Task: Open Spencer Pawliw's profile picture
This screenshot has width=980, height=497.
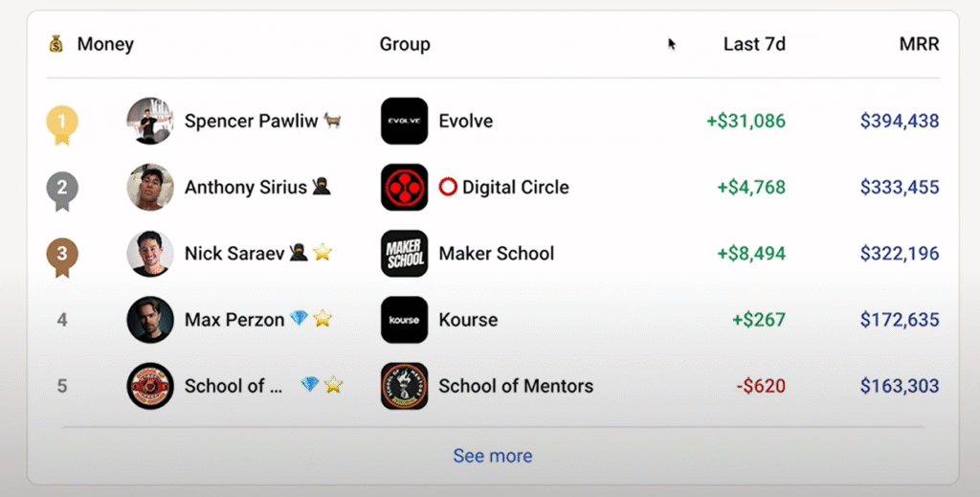Action: coord(150,122)
